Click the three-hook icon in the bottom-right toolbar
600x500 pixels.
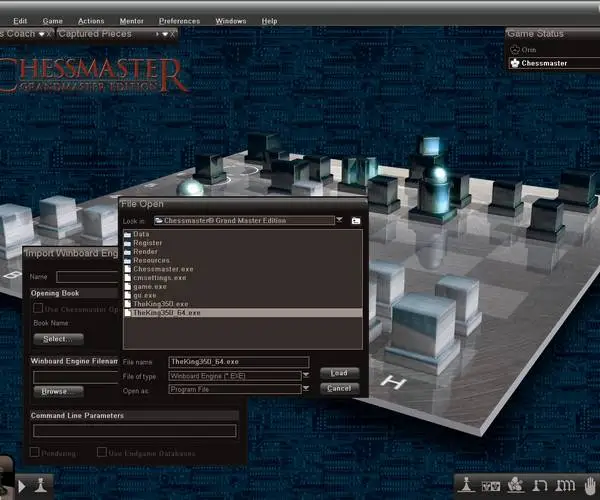(565, 485)
